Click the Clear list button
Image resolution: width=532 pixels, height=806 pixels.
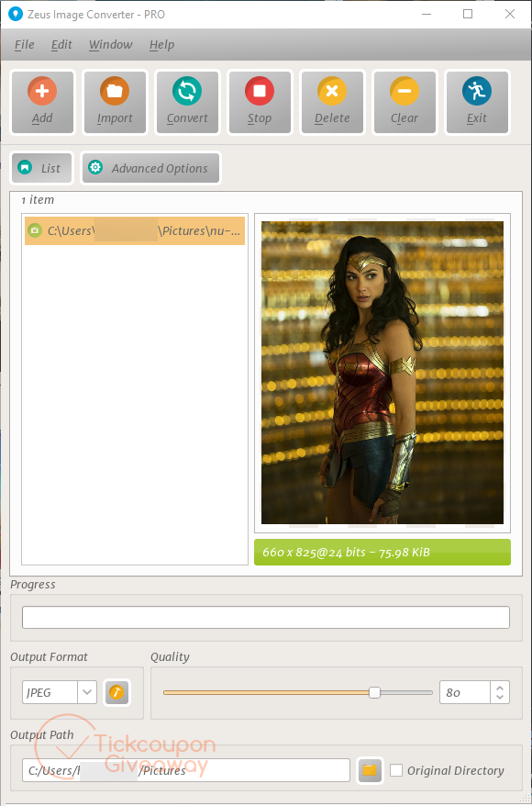[405, 102]
